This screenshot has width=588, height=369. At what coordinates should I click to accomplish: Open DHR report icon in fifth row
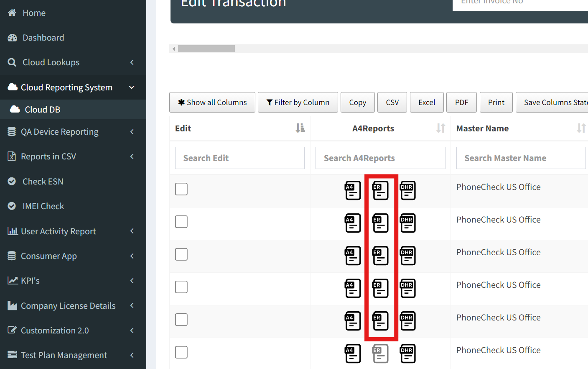pyautogui.click(x=407, y=321)
